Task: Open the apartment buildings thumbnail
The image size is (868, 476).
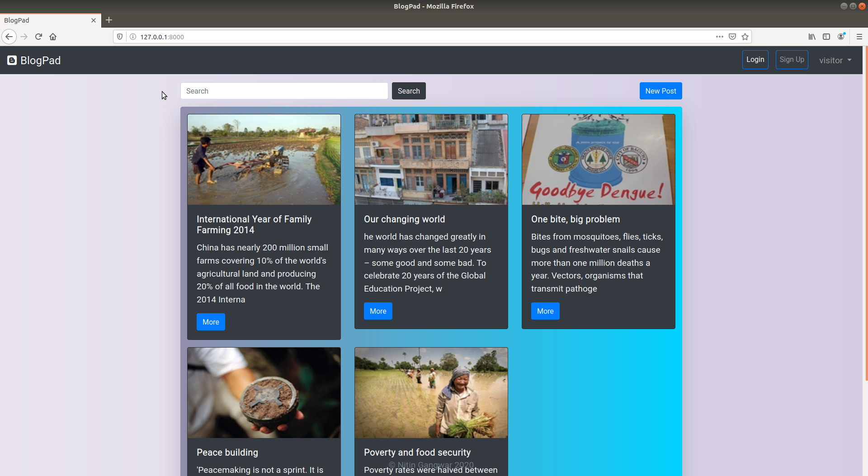Action: [431, 160]
